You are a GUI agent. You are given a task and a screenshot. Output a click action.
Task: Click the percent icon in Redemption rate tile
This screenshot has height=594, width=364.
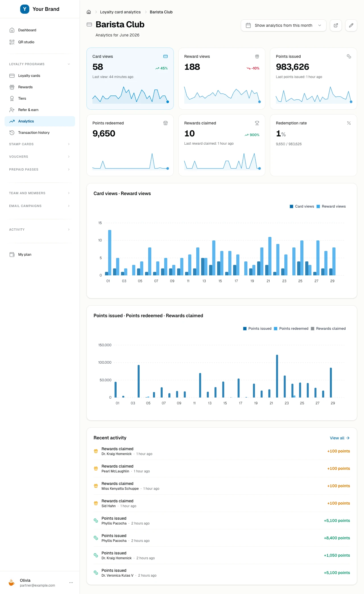(x=349, y=123)
